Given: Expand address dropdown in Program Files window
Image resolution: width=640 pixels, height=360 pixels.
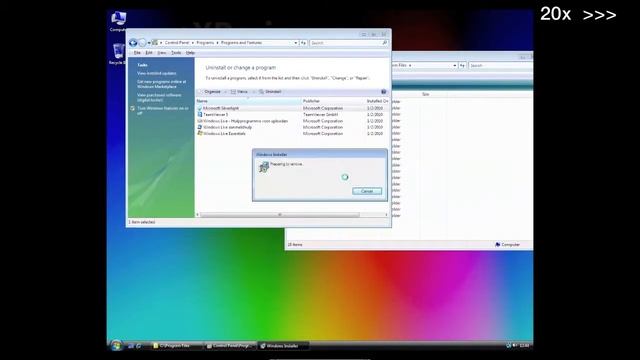Looking at the screenshot, I should [454, 65].
